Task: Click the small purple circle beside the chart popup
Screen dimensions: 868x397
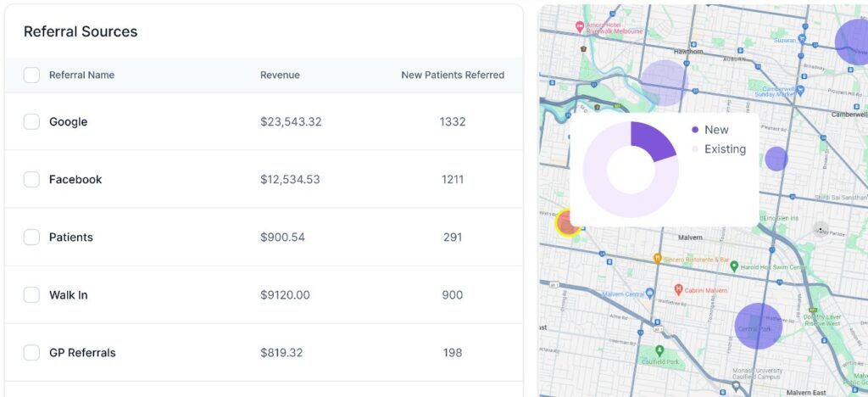Action: [x=776, y=159]
